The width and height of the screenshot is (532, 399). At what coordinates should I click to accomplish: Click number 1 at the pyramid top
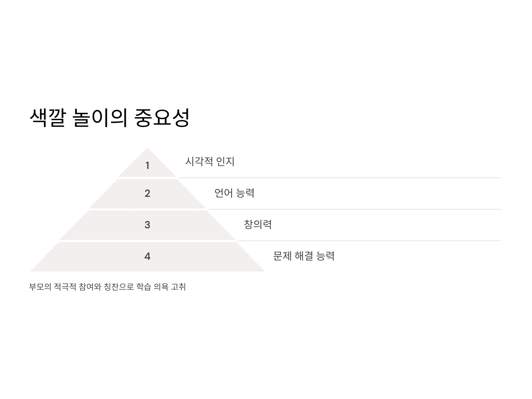click(147, 165)
